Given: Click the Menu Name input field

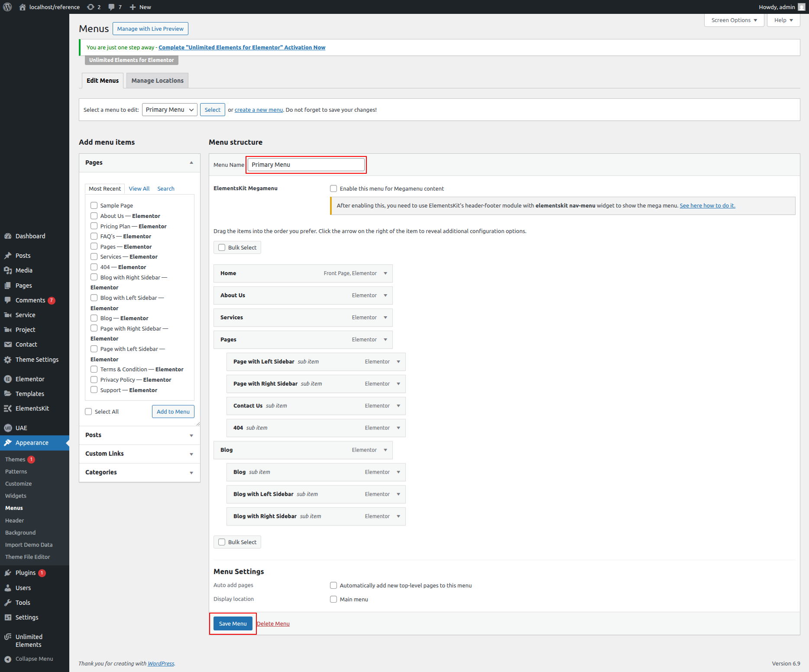Looking at the screenshot, I should point(306,165).
